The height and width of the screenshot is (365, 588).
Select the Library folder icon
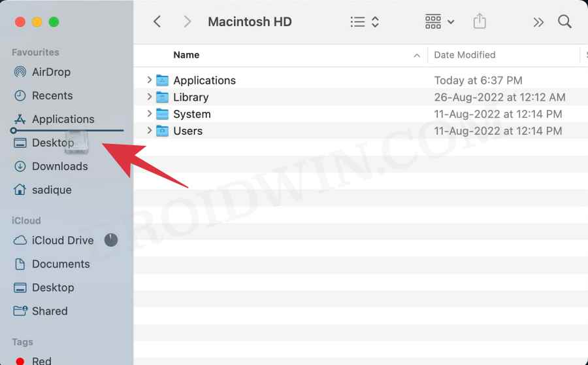coord(162,97)
